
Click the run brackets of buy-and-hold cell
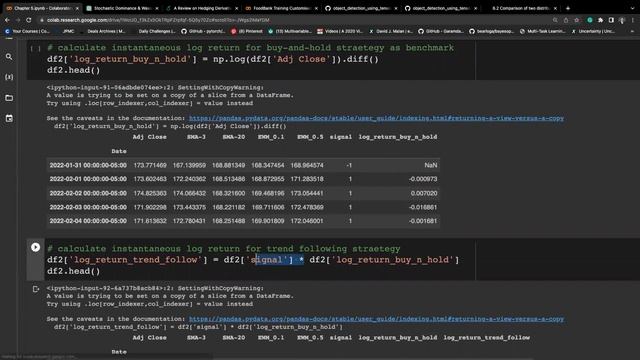point(36,49)
